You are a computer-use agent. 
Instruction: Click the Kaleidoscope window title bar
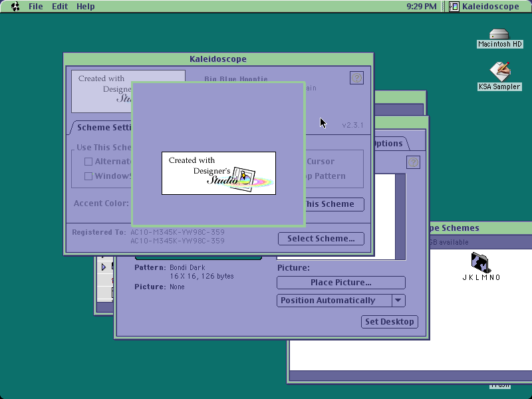click(218, 59)
